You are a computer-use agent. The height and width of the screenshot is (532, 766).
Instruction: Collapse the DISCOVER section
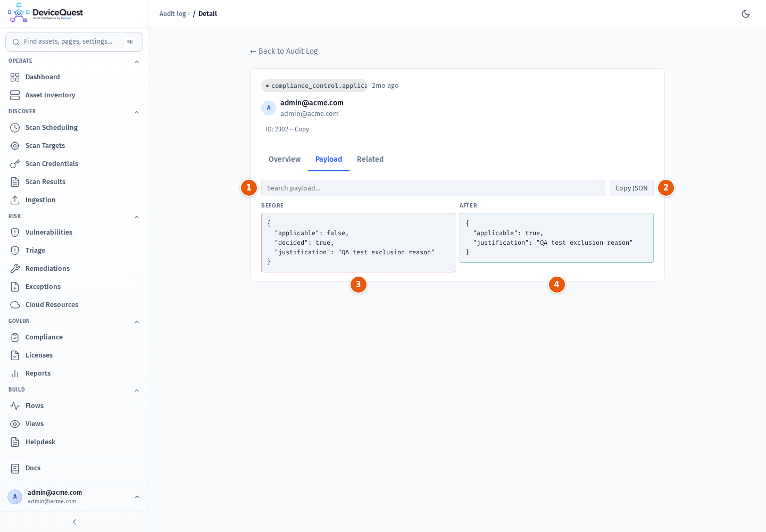[137, 112]
